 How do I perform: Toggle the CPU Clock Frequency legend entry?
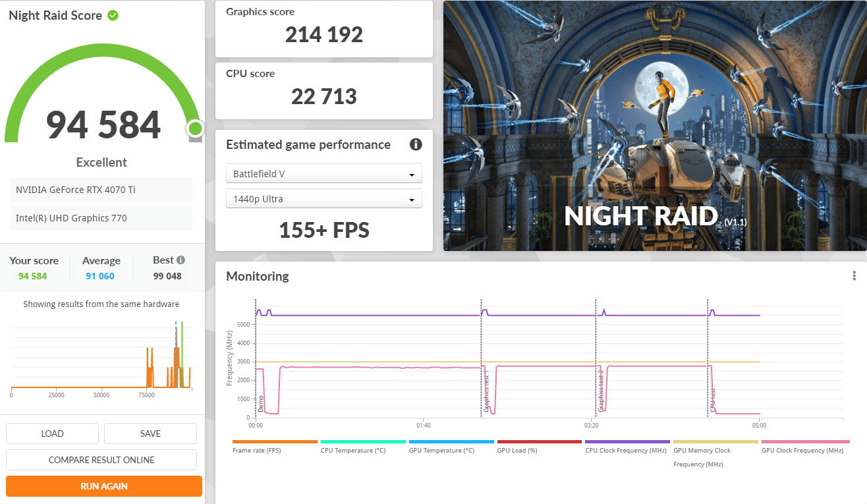point(627,447)
